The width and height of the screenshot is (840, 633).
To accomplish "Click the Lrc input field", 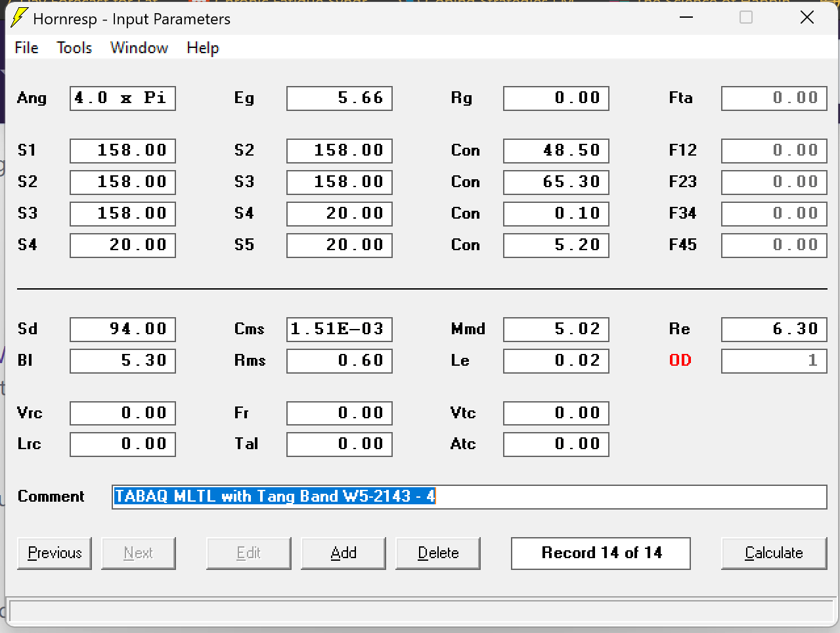I will [x=123, y=444].
